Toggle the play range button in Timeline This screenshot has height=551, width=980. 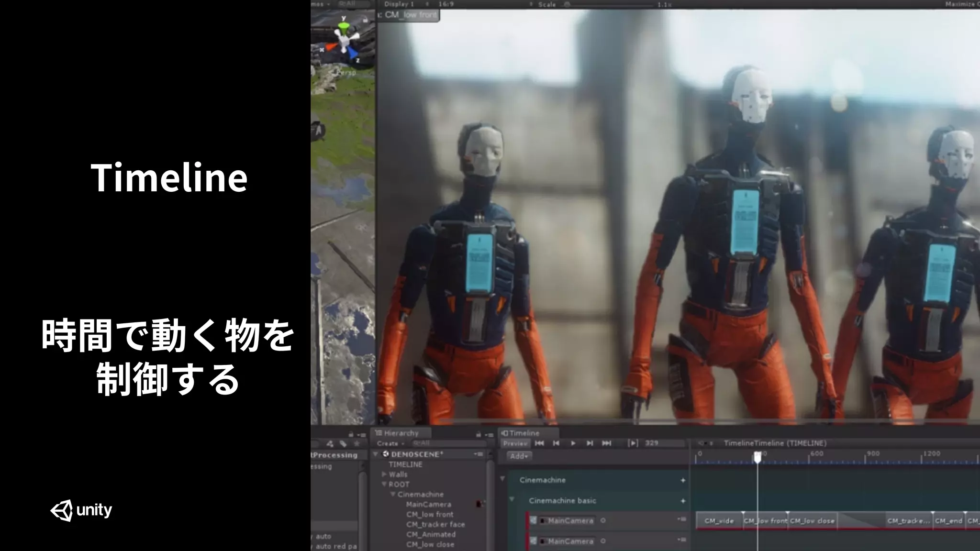click(x=633, y=443)
